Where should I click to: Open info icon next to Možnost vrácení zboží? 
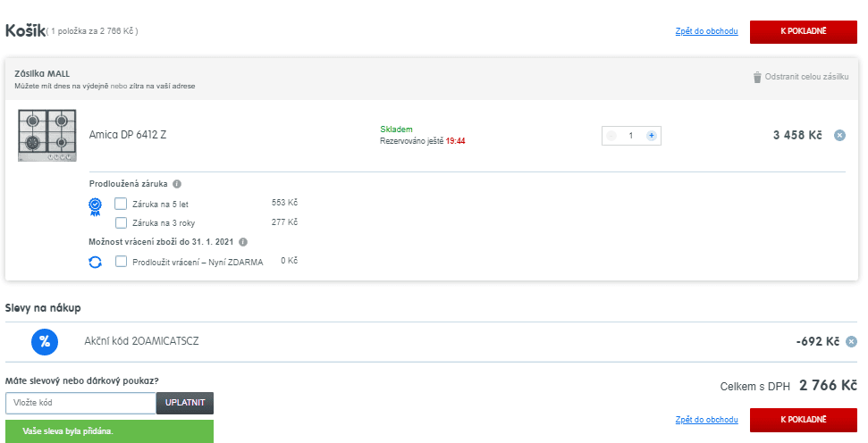click(x=243, y=242)
